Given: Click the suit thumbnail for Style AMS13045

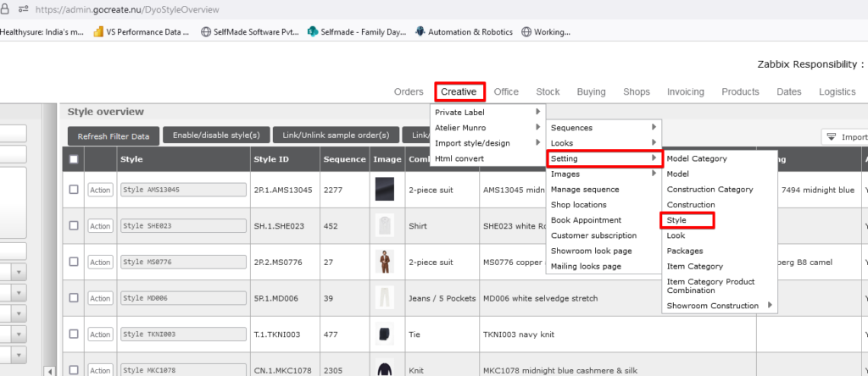Looking at the screenshot, I should [385, 190].
